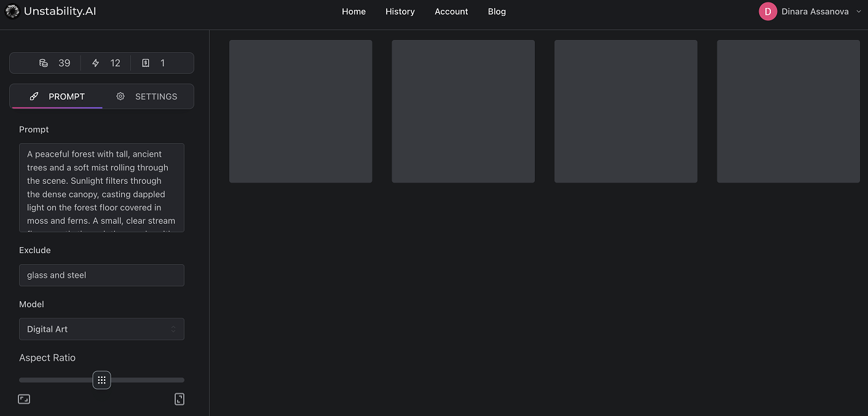Screen dimensions: 868x416
Task: Select the first image placeholder thumbnail
Action: [301, 111]
